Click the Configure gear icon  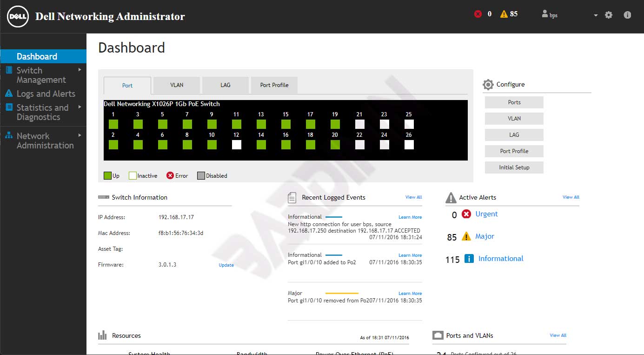point(488,85)
